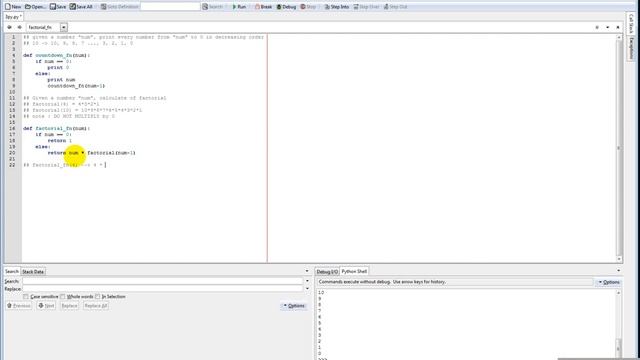
Task: Click the Previous search match button
Action: (x=19, y=306)
